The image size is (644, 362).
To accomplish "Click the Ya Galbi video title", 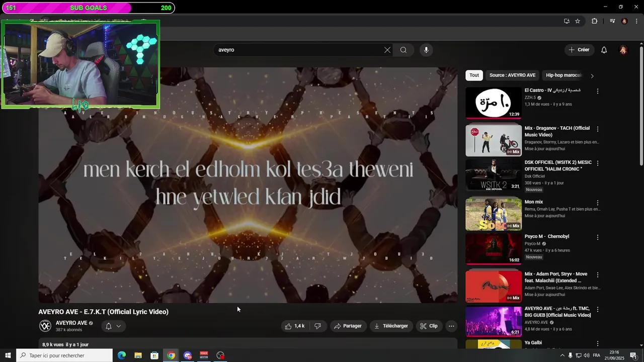I will (533, 343).
